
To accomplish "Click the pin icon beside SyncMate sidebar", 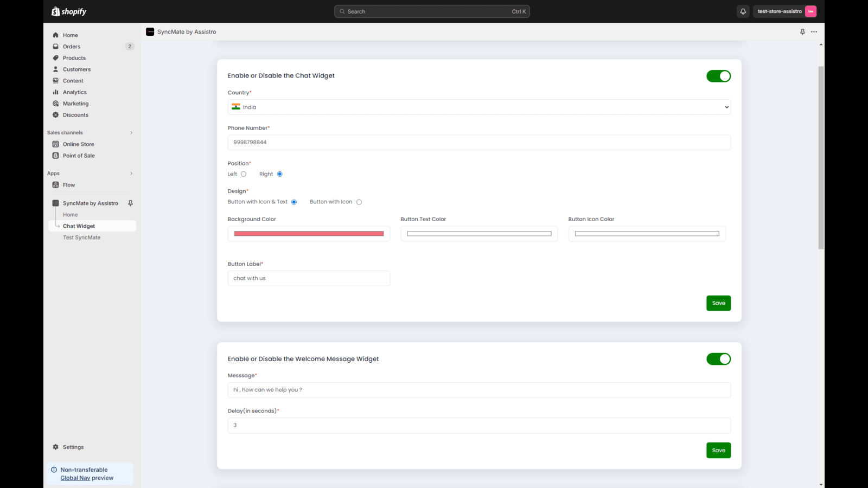I will 130,203.
